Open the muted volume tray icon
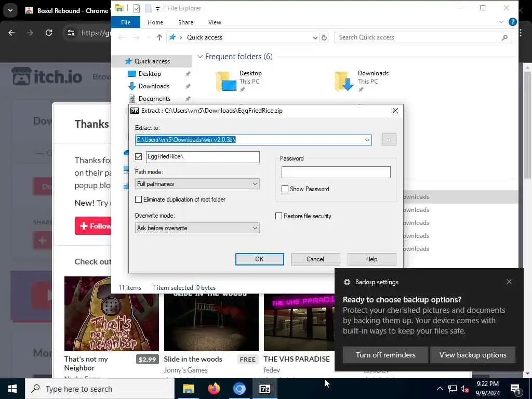 464,389
